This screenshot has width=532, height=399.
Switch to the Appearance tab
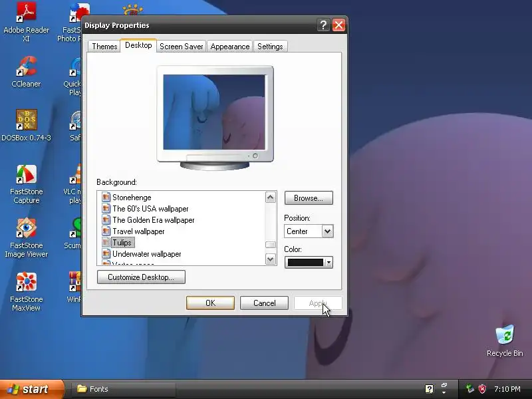(229, 47)
